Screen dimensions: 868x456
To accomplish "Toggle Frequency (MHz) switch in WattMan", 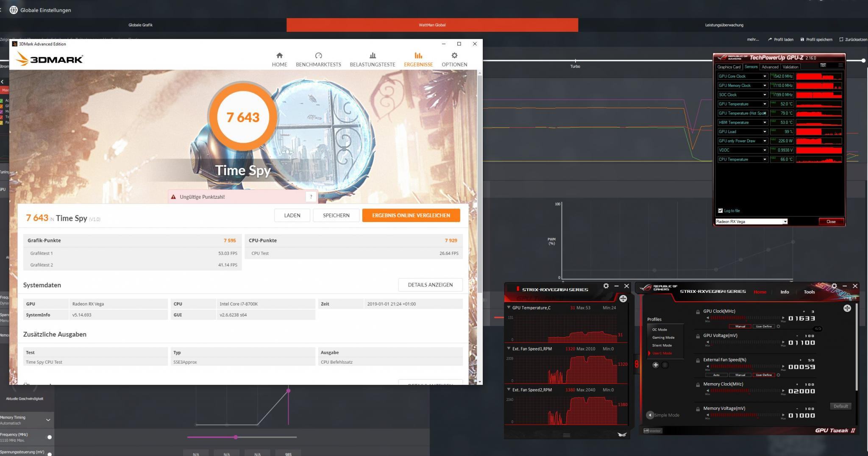I will click(50, 437).
